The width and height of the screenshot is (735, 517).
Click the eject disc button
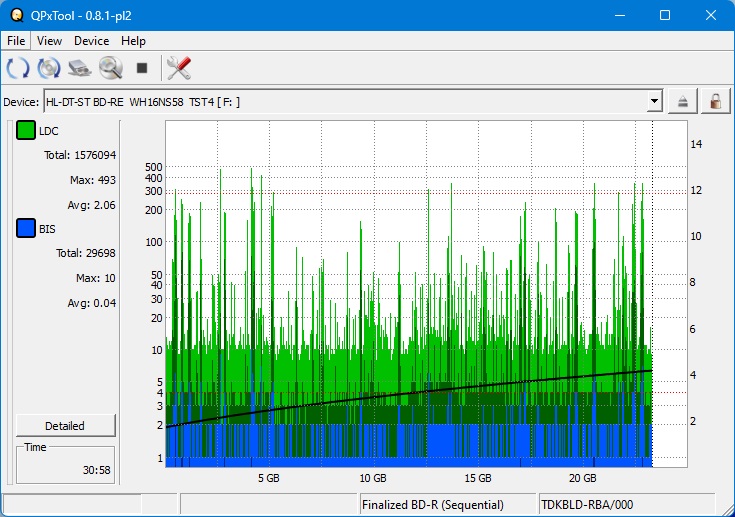click(682, 102)
